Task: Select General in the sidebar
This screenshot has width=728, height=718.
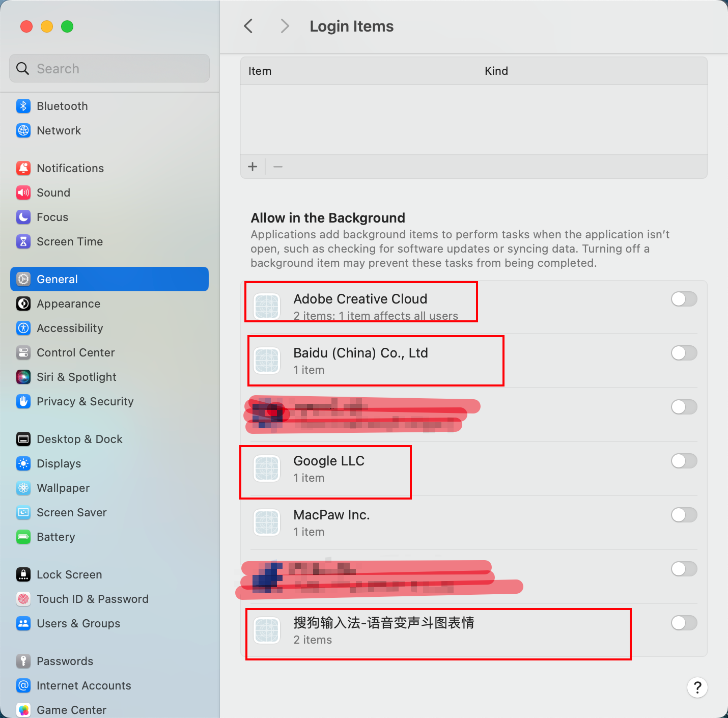Action: tap(109, 279)
